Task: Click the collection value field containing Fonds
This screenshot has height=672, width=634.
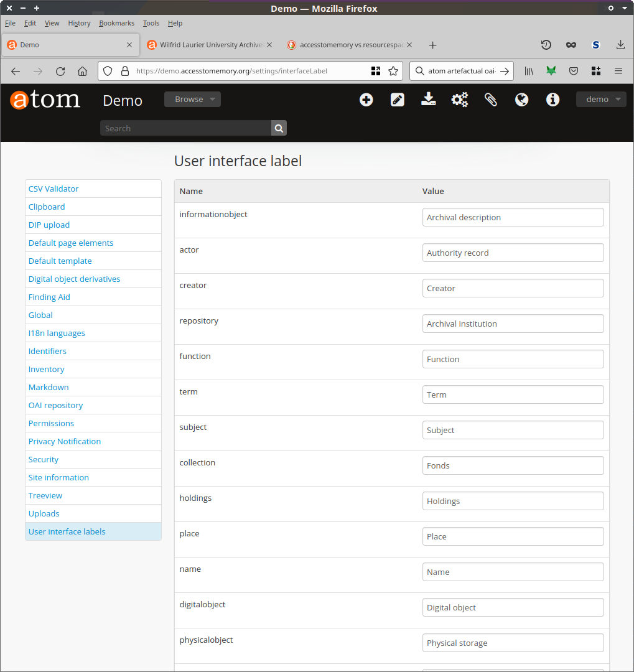Action: click(x=513, y=465)
